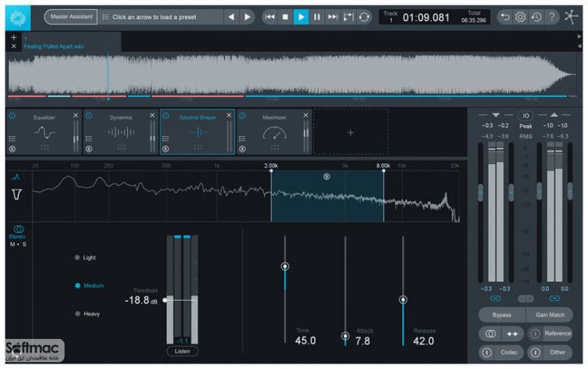Solo the selected frequency band
Viewport: 588px width, 369px height.
tap(327, 176)
